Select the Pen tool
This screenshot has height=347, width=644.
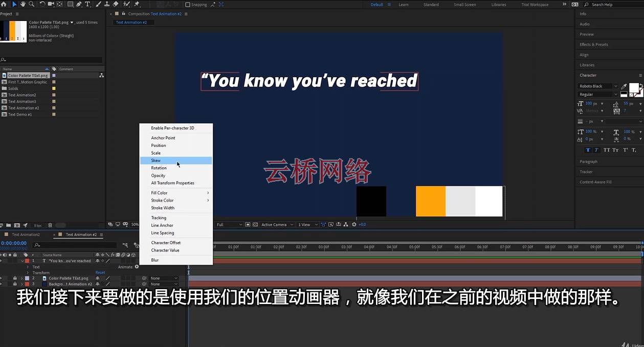tap(79, 4)
